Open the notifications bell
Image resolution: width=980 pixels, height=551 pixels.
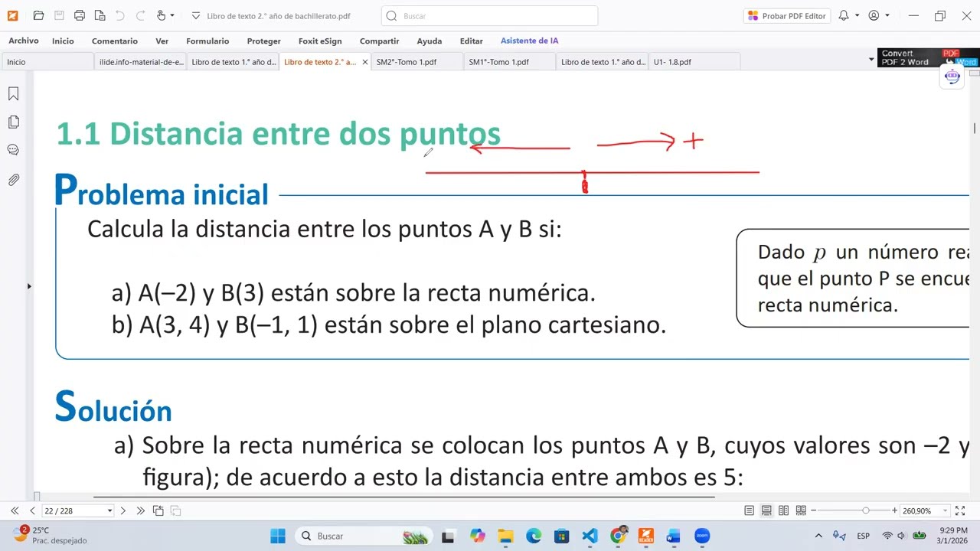(x=844, y=15)
